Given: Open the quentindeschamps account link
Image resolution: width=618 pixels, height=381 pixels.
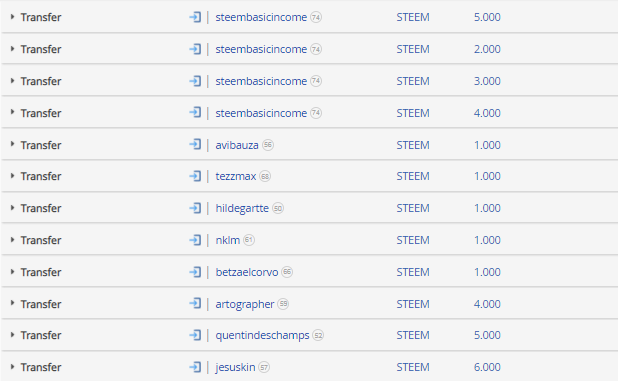Looking at the screenshot, I should click(262, 335).
